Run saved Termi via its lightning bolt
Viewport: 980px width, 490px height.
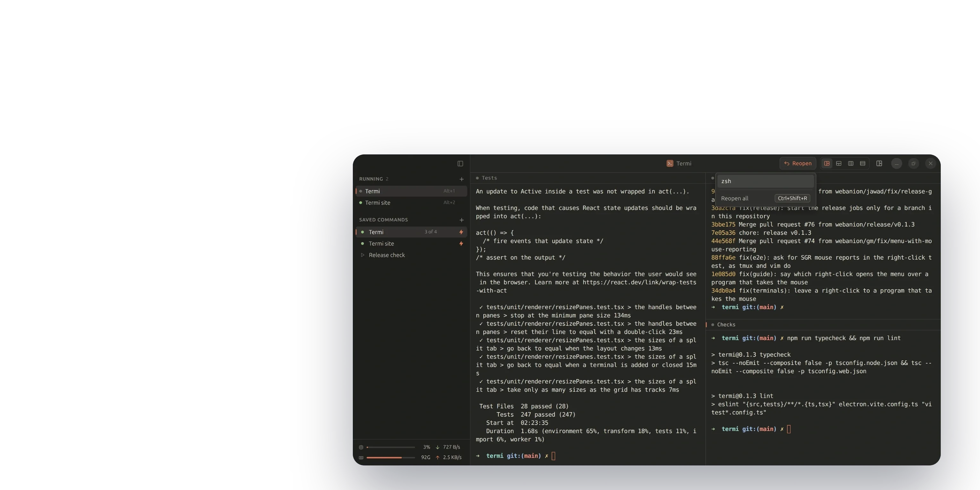(x=461, y=232)
